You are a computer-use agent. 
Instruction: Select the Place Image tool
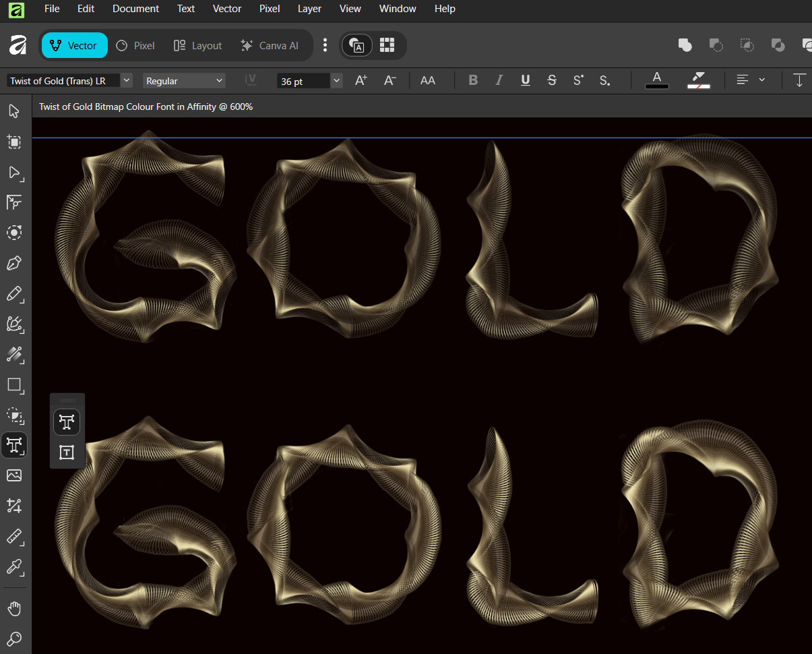[14, 475]
